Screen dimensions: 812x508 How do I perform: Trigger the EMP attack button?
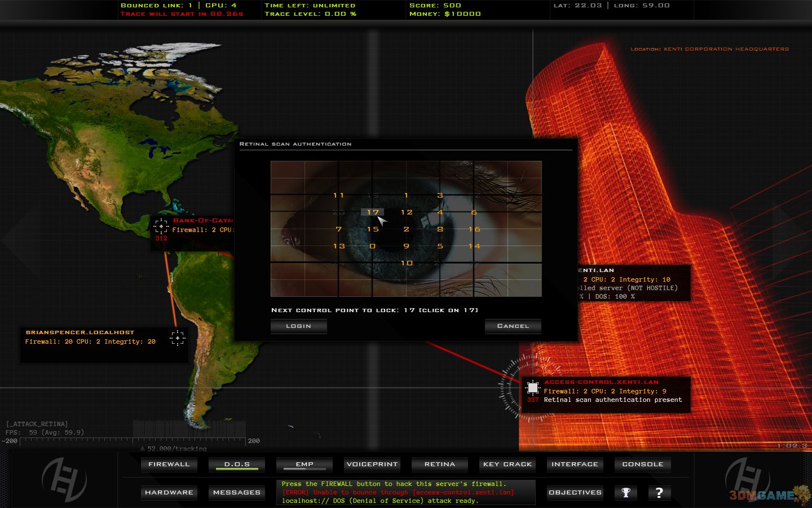pos(304,464)
